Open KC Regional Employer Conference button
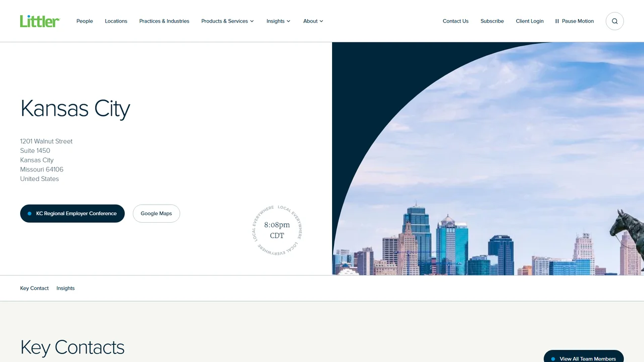This screenshot has height=362, width=644. tap(72, 214)
